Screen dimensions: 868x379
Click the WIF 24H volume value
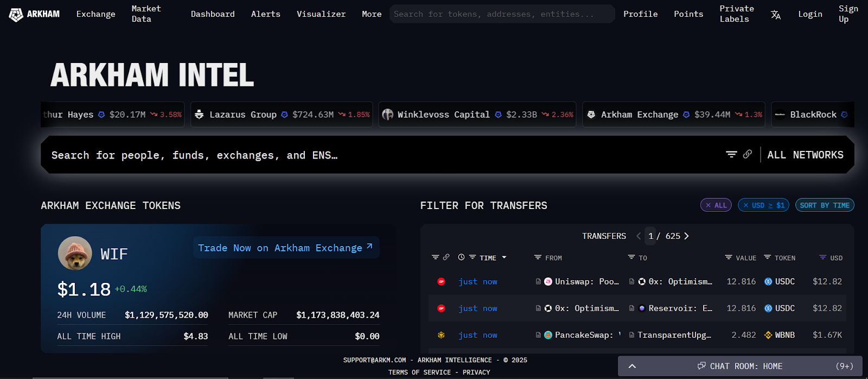click(x=167, y=315)
